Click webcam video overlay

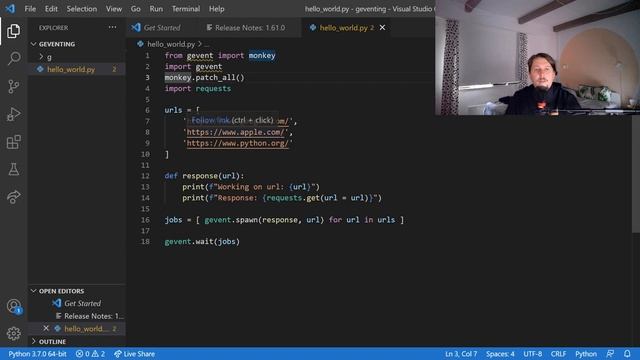point(537,58)
